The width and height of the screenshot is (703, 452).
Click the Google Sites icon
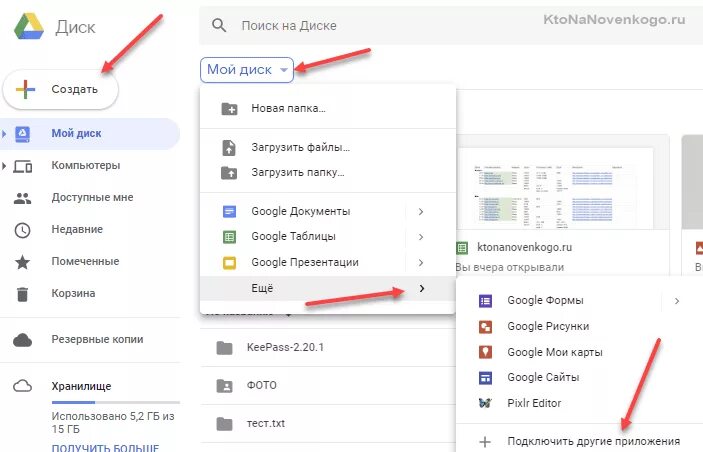(485, 378)
